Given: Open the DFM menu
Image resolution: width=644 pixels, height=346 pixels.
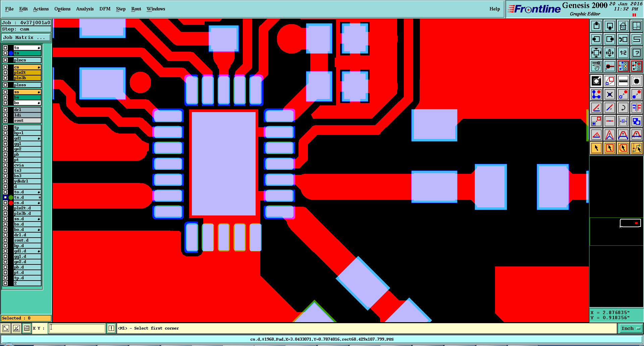Looking at the screenshot, I should (x=105, y=9).
